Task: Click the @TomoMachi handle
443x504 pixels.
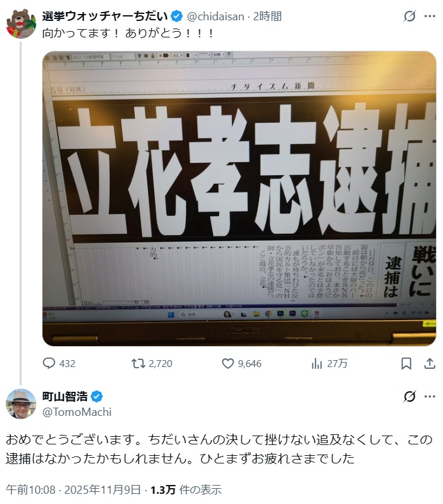Action: pyautogui.click(x=77, y=411)
